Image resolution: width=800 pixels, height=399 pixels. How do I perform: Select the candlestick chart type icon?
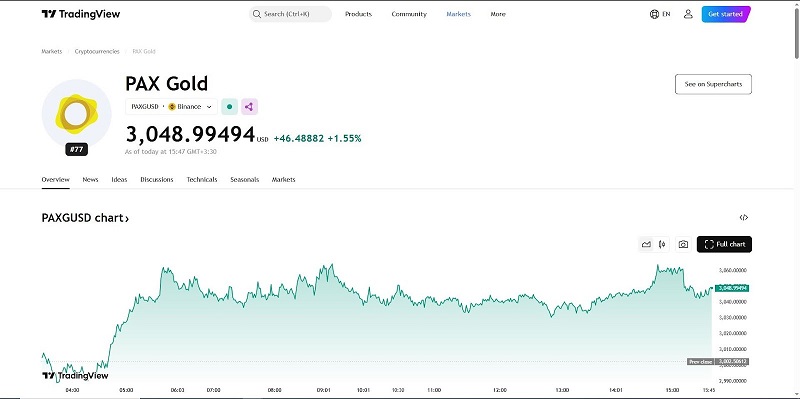click(x=662, y=244)
